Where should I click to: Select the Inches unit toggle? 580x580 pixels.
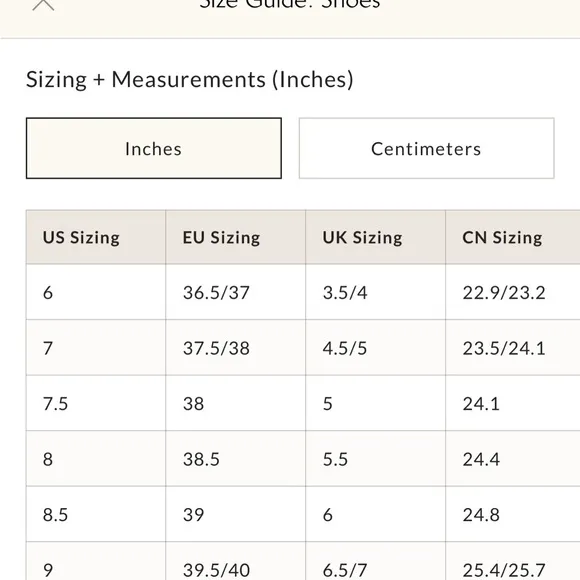coord(154,148)
